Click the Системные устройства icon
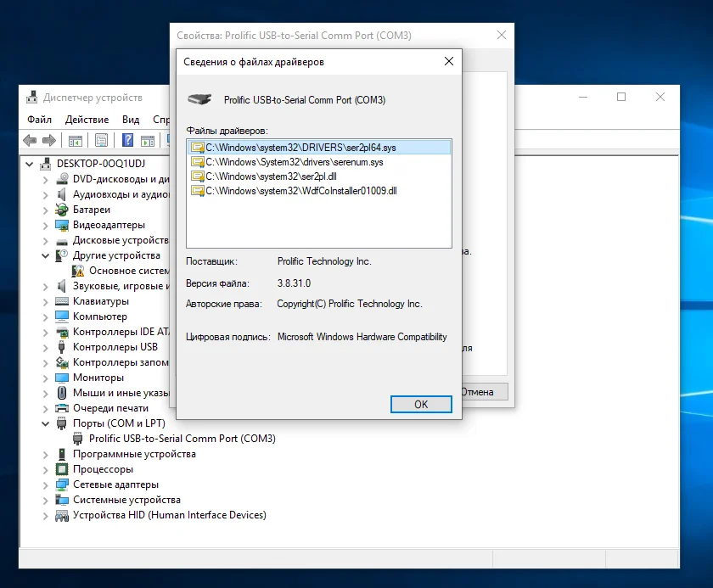The width and height of the screenshot is (713, 588). pos(62,500)
